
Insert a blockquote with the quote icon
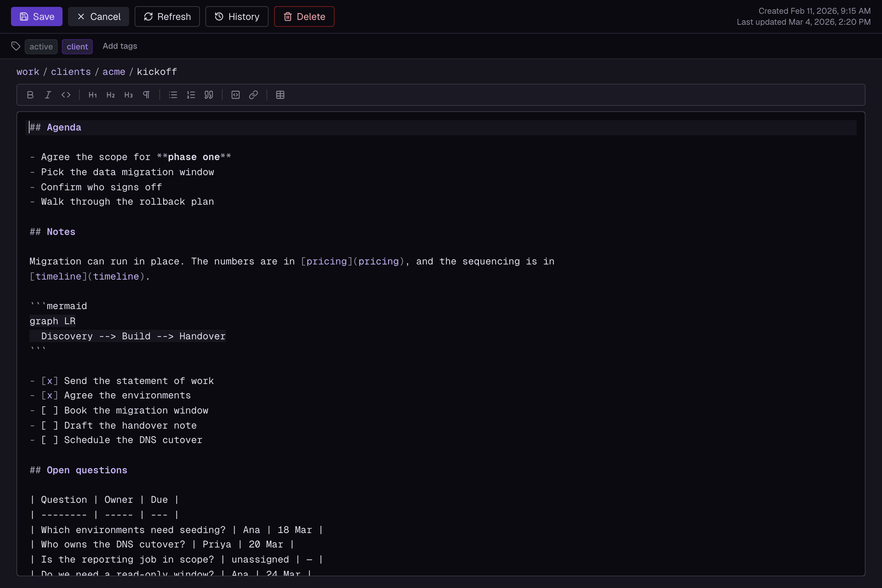coord(209,95)
